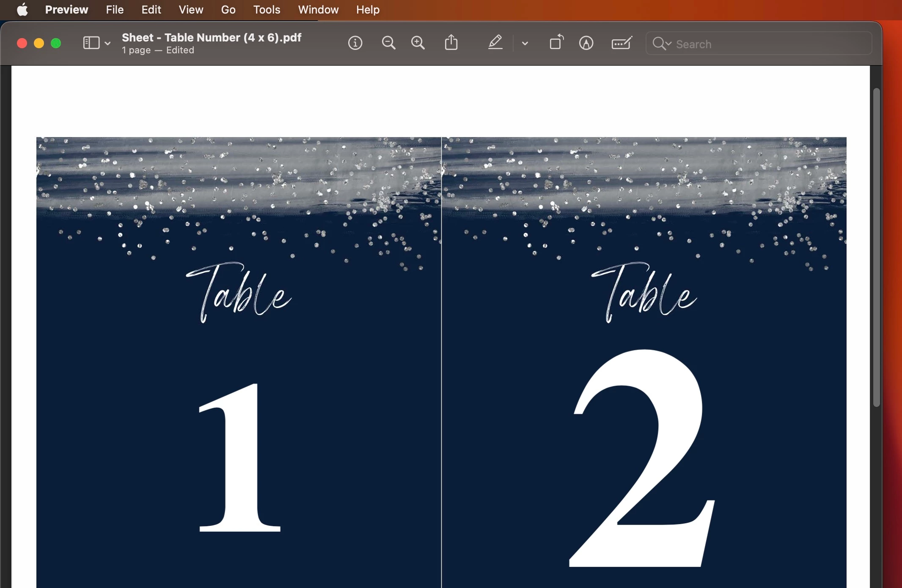The height and width of the screenshot is (588, 902).
Task: Open the Share button
Action: [x=451, y=43]
